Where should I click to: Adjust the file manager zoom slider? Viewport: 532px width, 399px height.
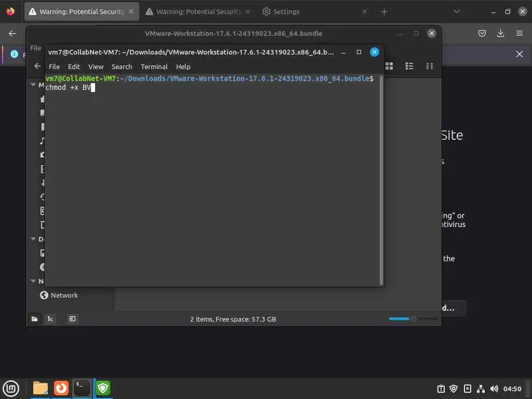click(413, 318)
